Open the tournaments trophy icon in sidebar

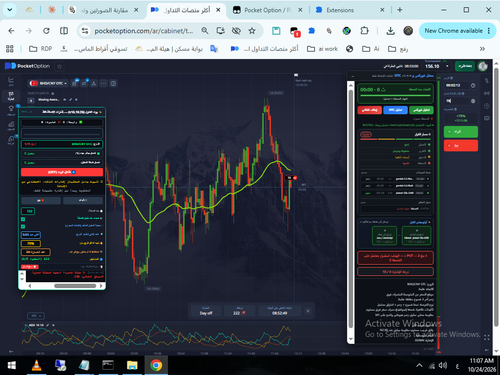(11, 110)
